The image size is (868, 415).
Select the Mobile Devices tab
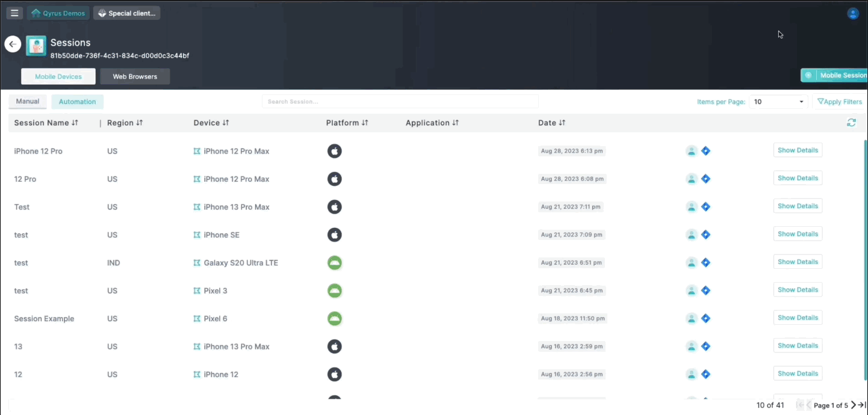click(x=58, y=76)
